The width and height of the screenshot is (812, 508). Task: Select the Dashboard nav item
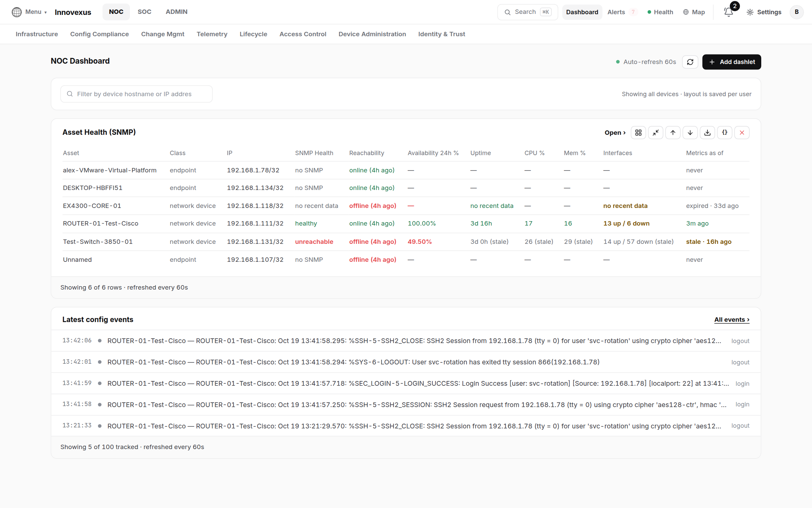tap(582, 12)
